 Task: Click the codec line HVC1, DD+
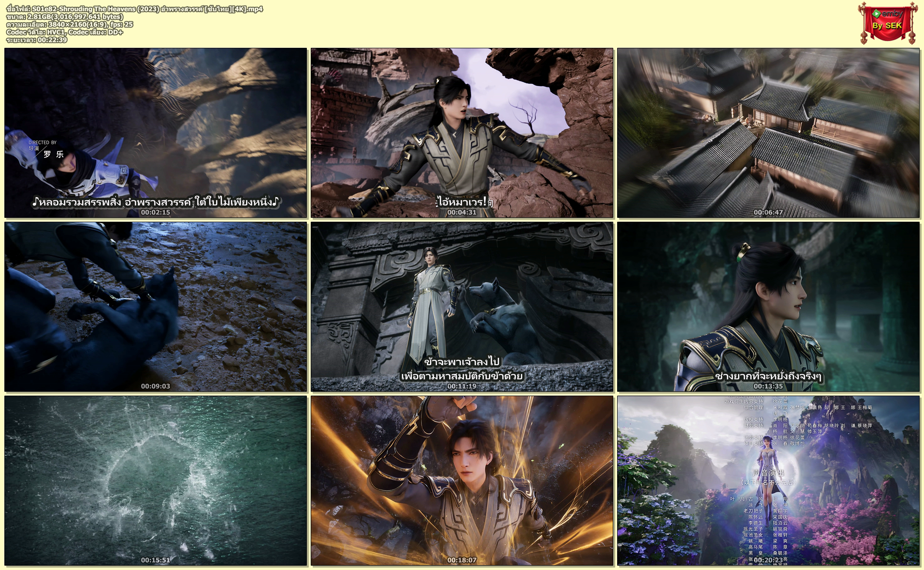(x=65, y=32)
